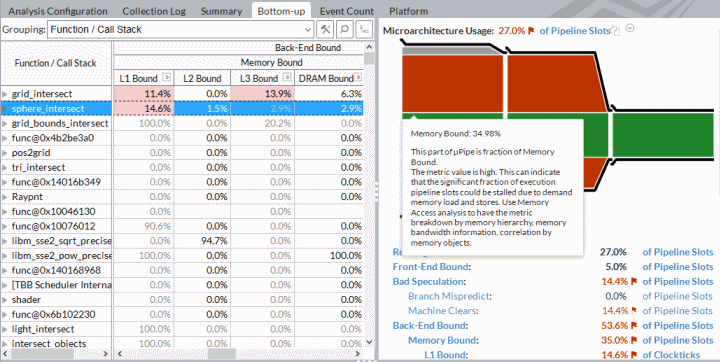Click the call stack mode icon
This screenshot has width=720, height=362.
click(x=365, y=30)
